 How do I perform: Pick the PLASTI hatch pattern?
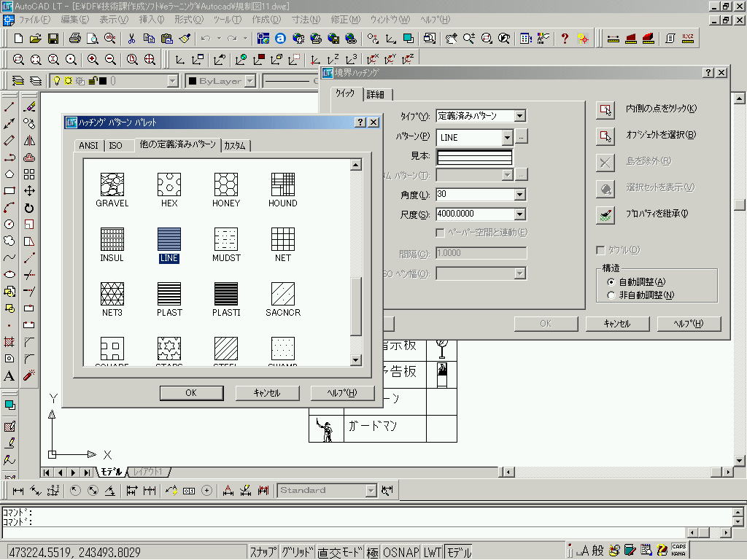coord(226,294)
